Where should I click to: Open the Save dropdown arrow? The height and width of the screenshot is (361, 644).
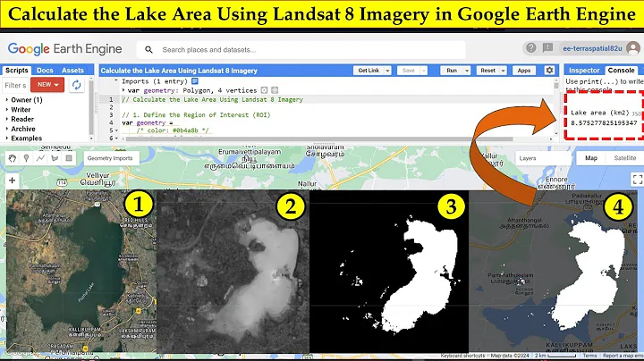tap(423, 71)
